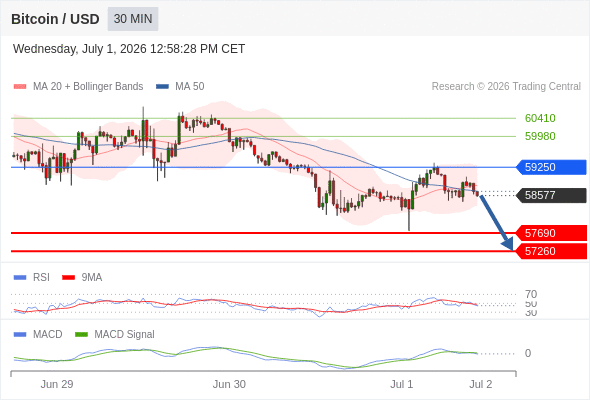This screenshot has width=590, height=400.
Task: Click the MACD Signal green legend swatch
Action: [x=81, y=335]
